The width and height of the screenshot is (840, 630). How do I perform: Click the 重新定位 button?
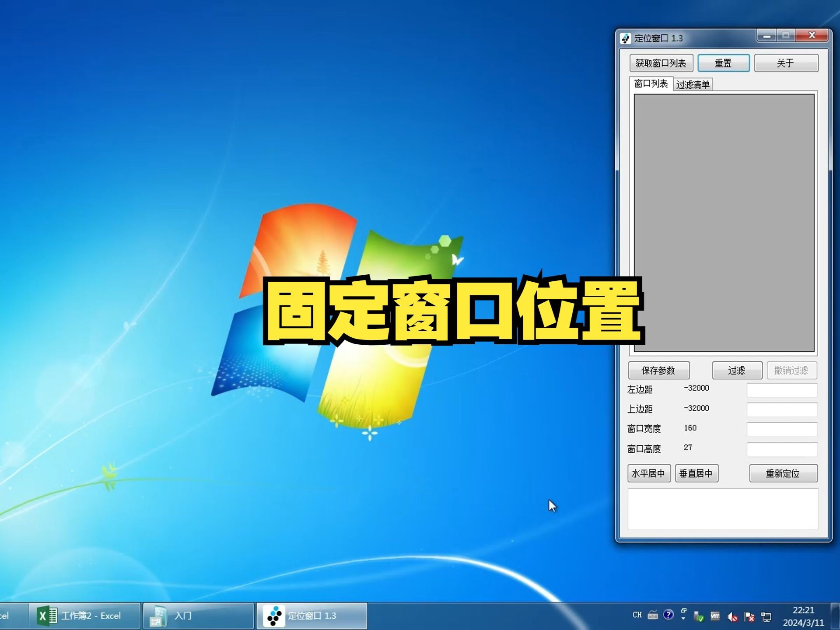pos(783,473)
